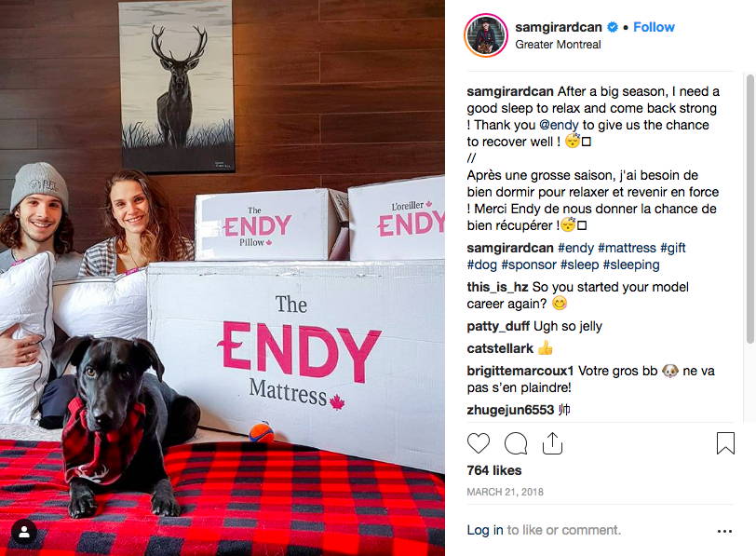This screenshot has height=556, width=756.
Task: Open Greater Montreal location link
Action: tap(558, 45)
